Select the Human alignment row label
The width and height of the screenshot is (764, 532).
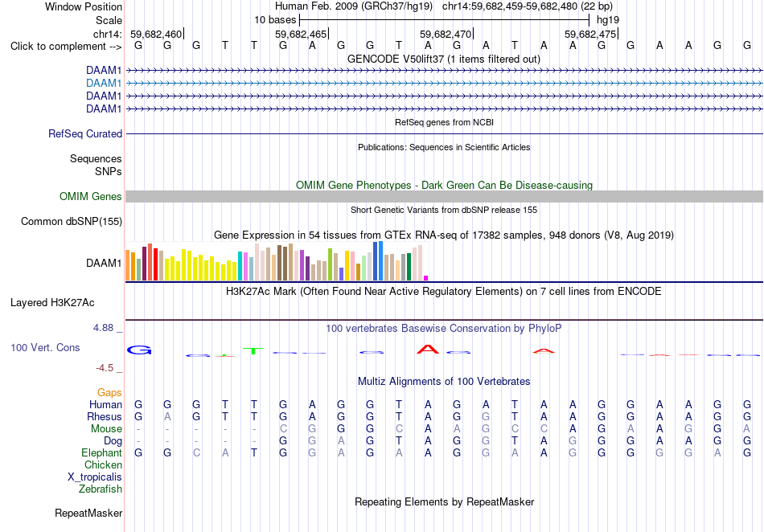105,404
